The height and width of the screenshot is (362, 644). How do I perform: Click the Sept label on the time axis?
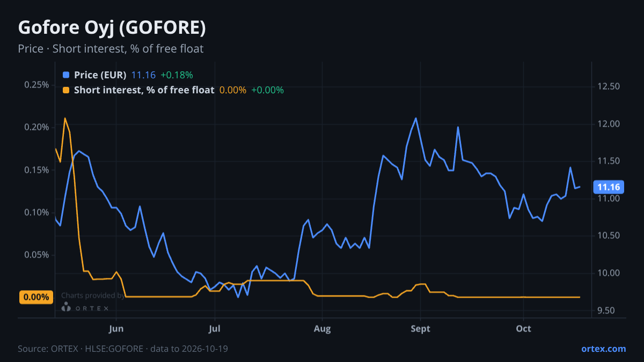[x=420, y=328]
